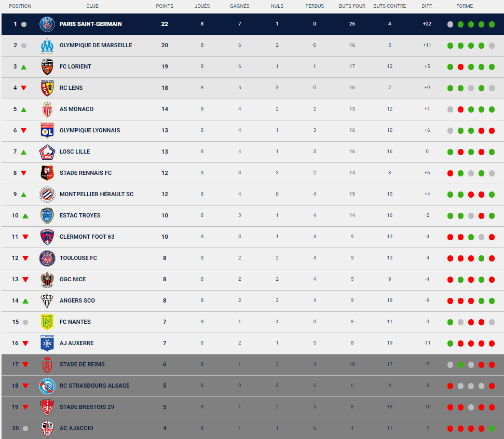The height and width of the screenshot is (439, 504).
Task: Click the FC Nantes yellow logo
Action: point(47,322)
